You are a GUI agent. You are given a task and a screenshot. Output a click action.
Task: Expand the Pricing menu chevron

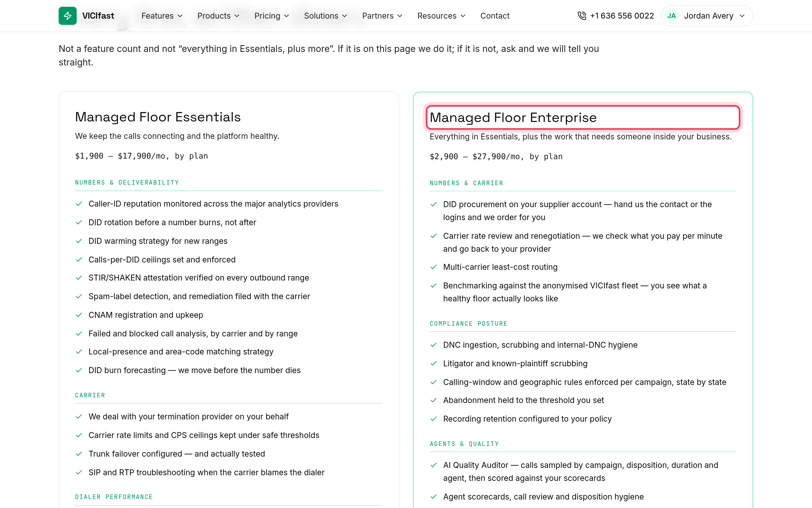tap(286, 16)
